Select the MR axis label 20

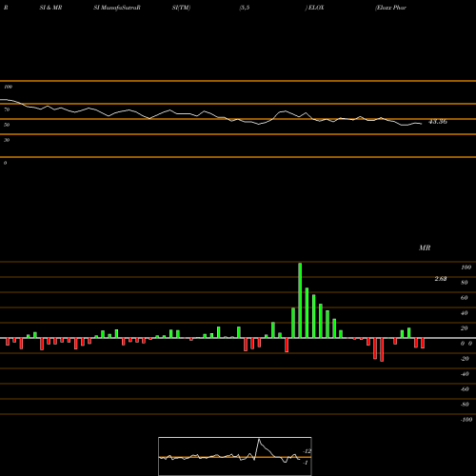(x=465, y=328)
